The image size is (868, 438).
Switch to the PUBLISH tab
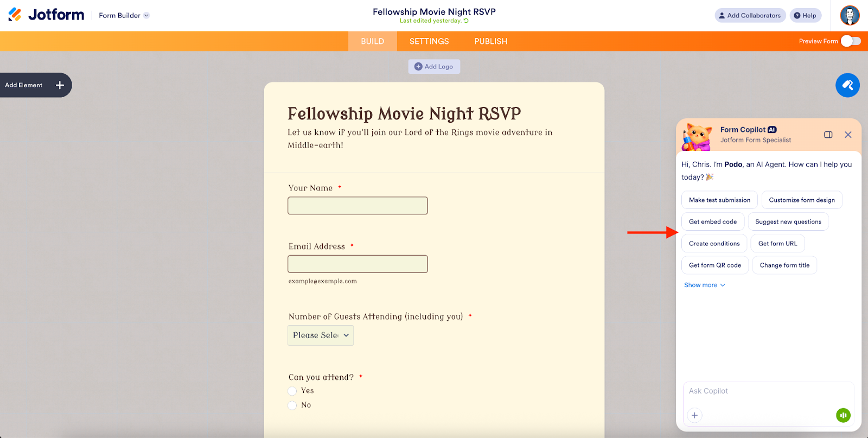pos(490,41)
